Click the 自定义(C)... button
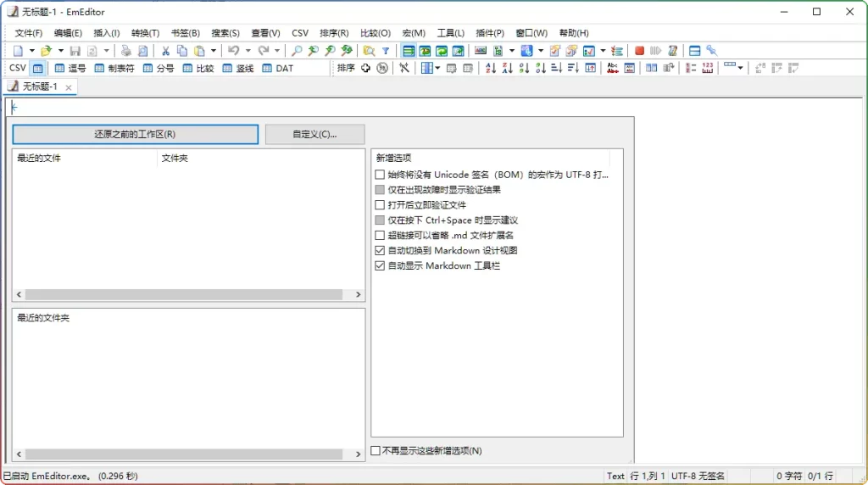The image size is (868, 485). pos(314,134)
